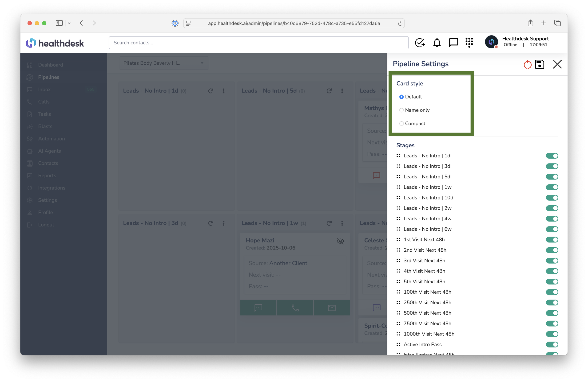
Task: Click the Search contacts field
Action: pyautogui.click(x=258, y=43)
